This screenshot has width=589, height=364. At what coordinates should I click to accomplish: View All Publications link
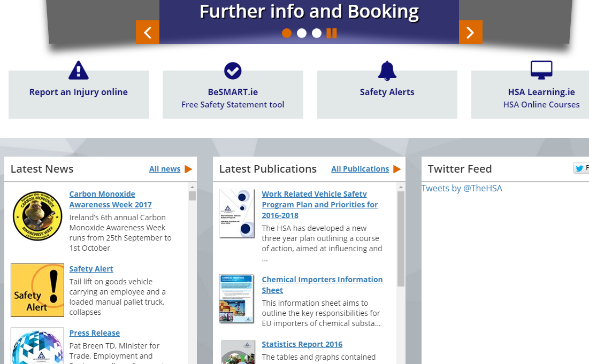click(x=360, y=169)
